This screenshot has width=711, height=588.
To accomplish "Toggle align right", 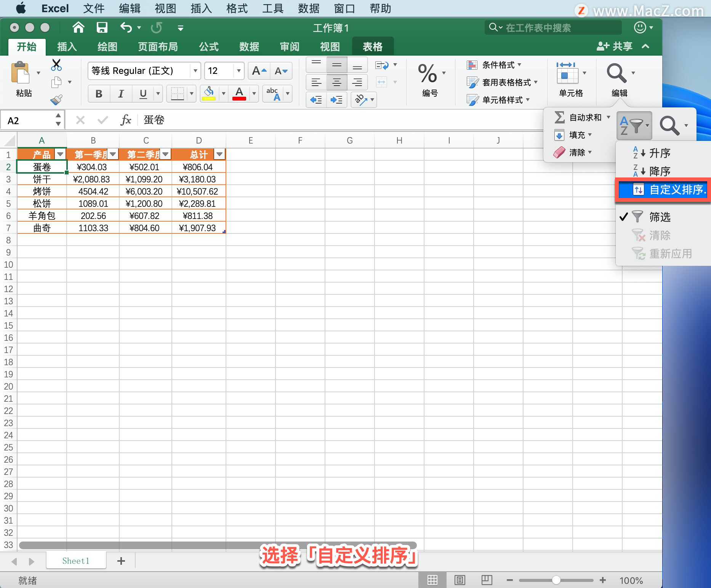I will coord(357,82).
